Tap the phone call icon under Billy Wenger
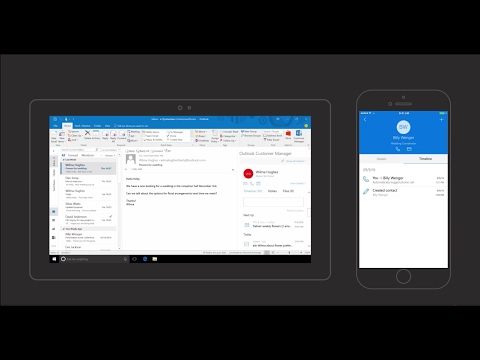 (398, 149)
